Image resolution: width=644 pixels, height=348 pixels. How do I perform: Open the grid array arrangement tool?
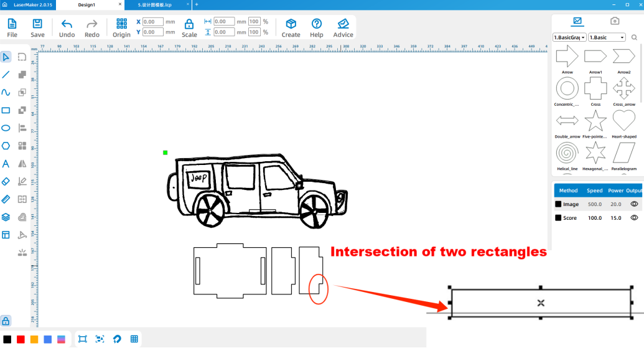22,146
